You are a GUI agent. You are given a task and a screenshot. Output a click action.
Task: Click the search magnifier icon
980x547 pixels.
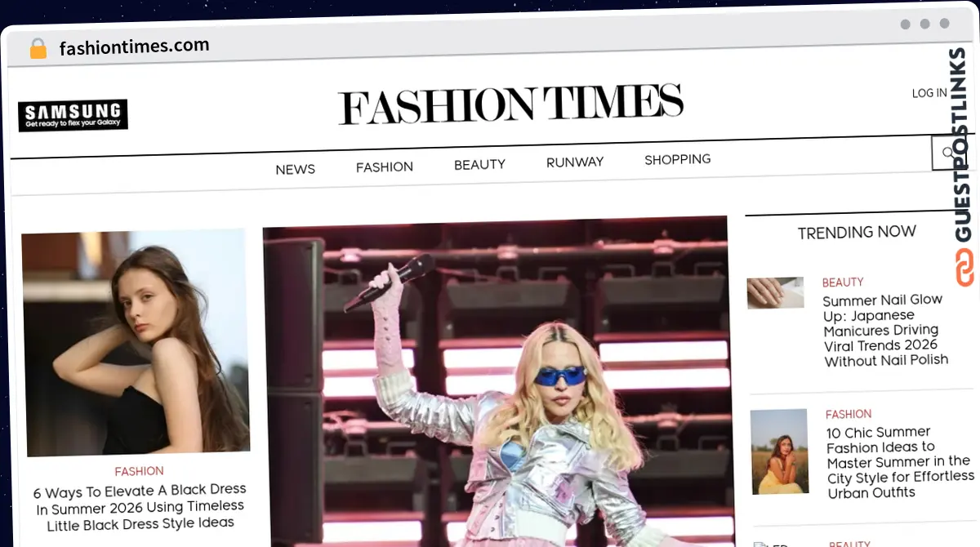pos(949,153)
